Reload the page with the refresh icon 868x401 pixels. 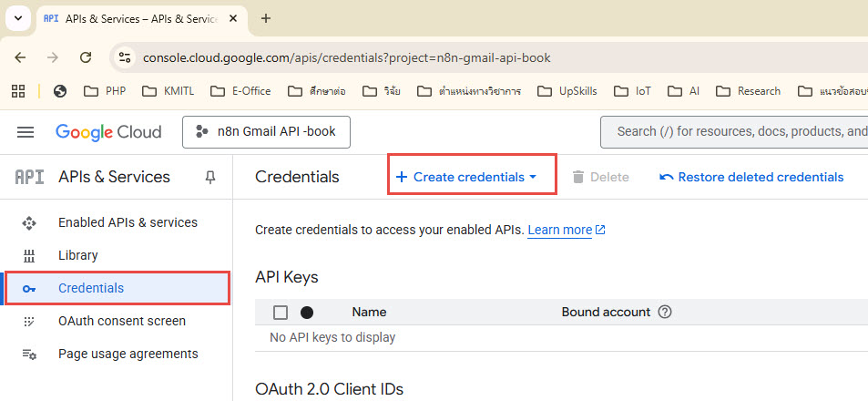tap(86, 57)
